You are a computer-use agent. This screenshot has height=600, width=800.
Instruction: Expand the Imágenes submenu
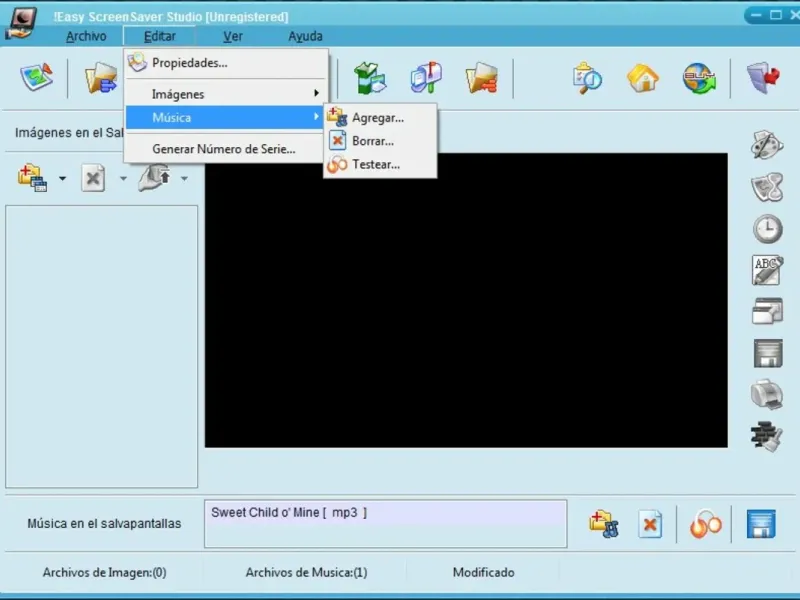(x=226, y=94)
